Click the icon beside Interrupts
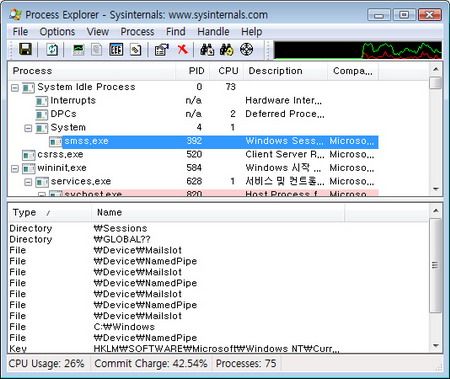This screenshot has width=450, height=379. point(42,101)
